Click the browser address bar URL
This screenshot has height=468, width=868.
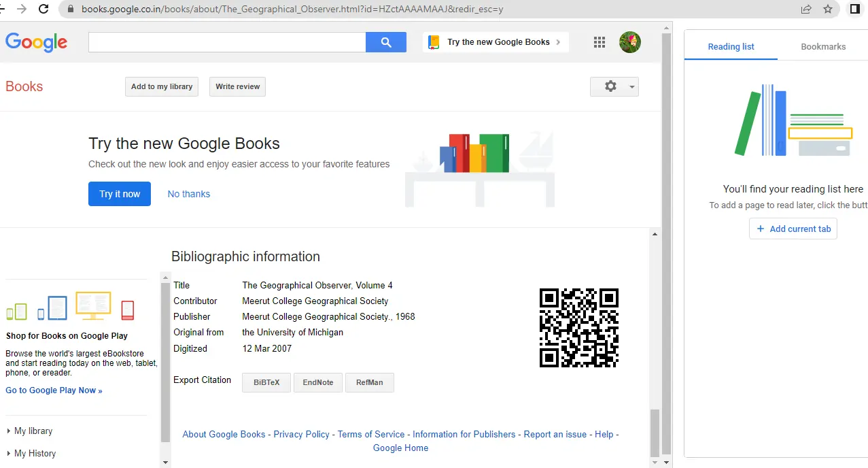[x=292, y=10]
